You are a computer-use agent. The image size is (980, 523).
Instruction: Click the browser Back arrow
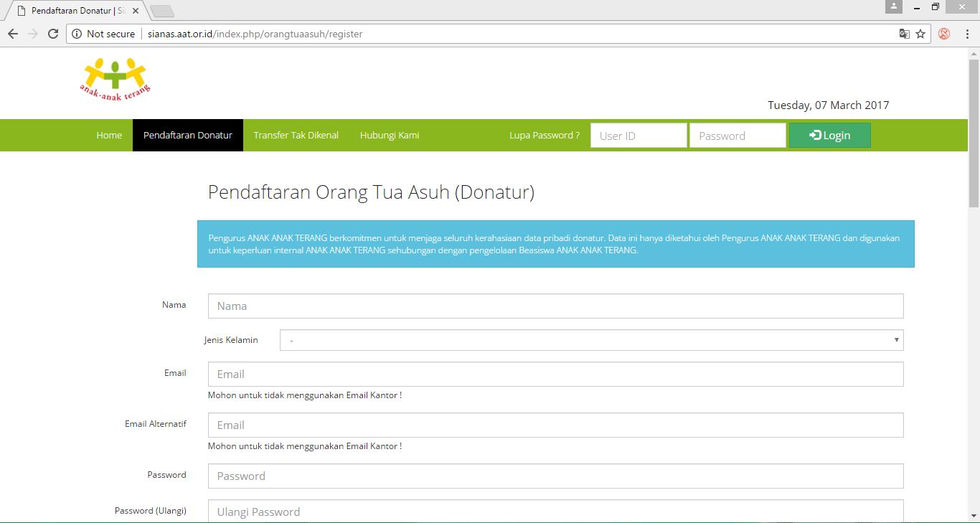tap(13, 34)
